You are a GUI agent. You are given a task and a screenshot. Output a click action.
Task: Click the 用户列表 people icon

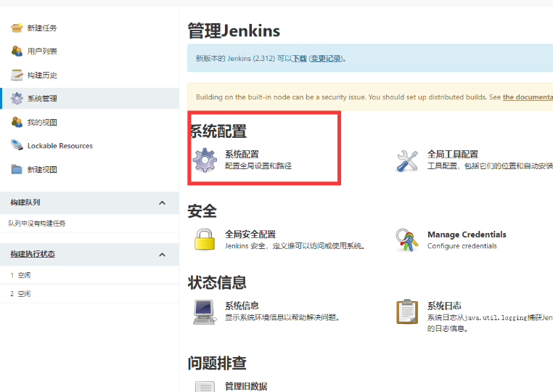click(17, 51)
